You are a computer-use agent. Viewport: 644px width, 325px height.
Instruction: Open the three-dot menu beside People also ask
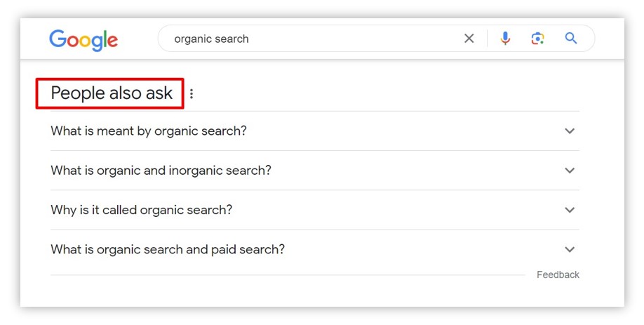[x=192, y=93]
